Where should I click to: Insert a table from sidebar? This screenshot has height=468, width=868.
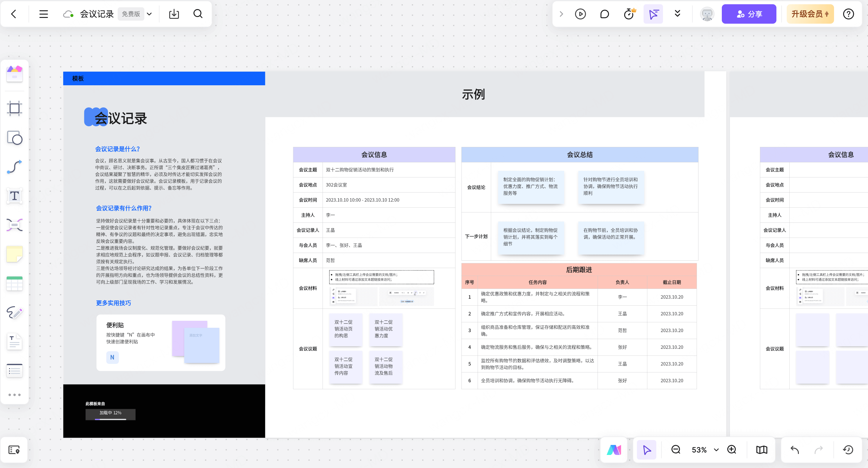pos(15,283)
